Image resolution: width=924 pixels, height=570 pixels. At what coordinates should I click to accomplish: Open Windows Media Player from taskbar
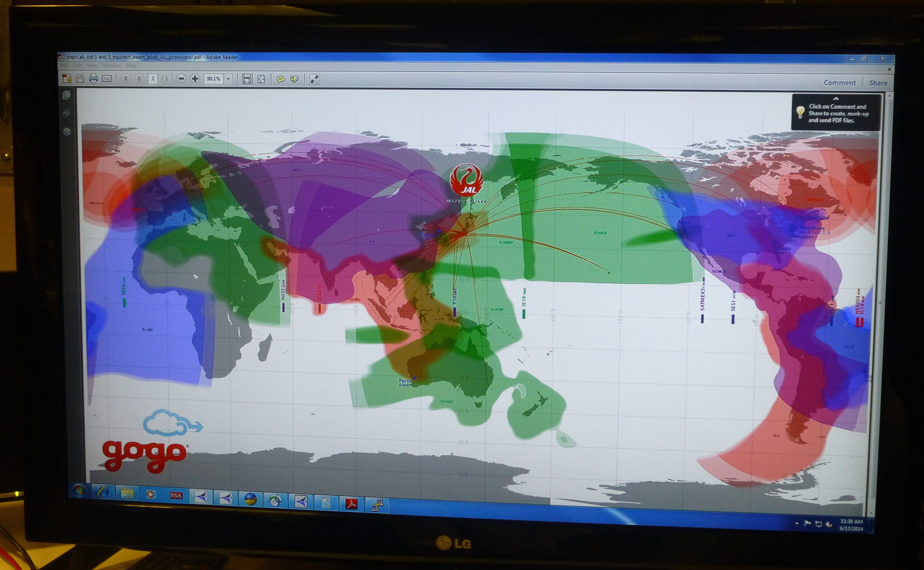pyautogui.click(x=151, y=494)
